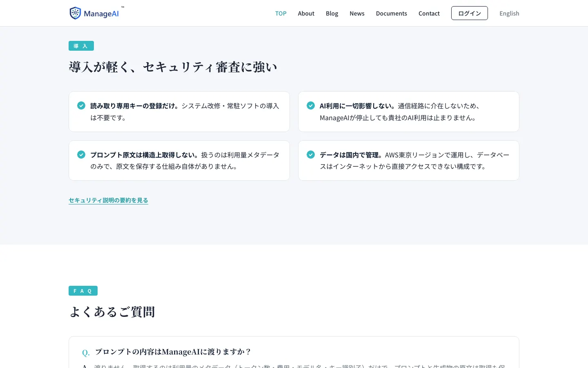Screen dimensions: 588x368
Task: Click the Q. marker in the FAQ
Action: [86, 352]
